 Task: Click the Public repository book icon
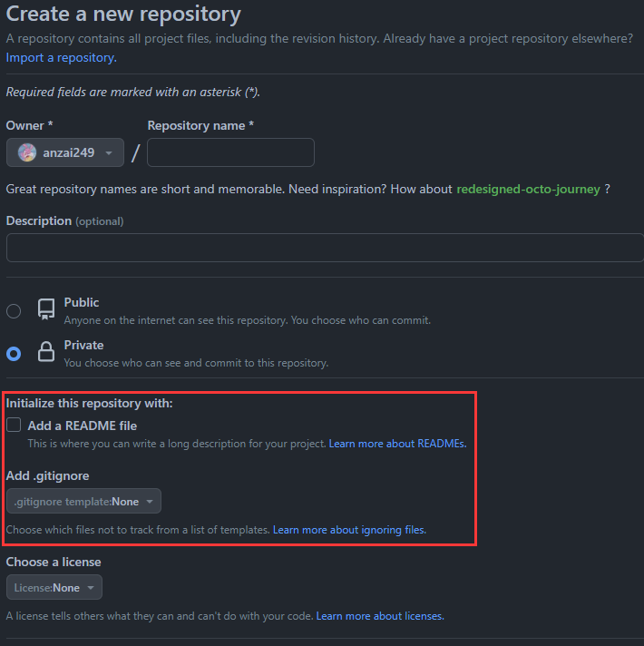46,309
